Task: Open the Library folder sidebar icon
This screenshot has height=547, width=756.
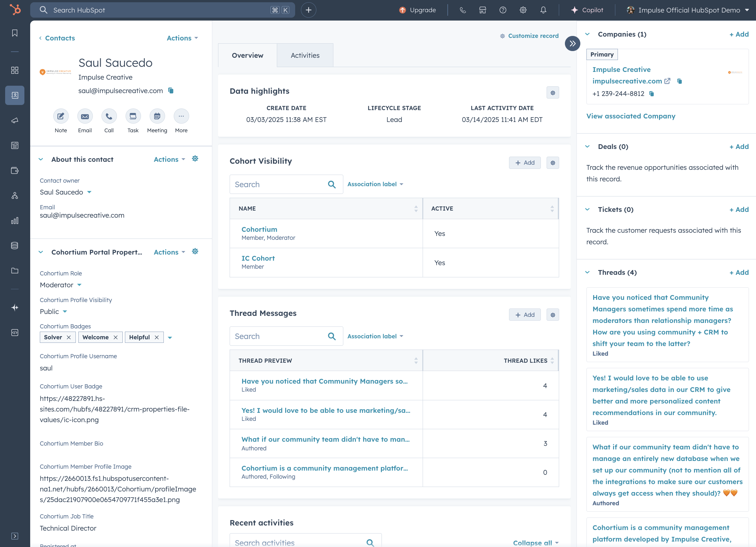Action: pos(15,271)
